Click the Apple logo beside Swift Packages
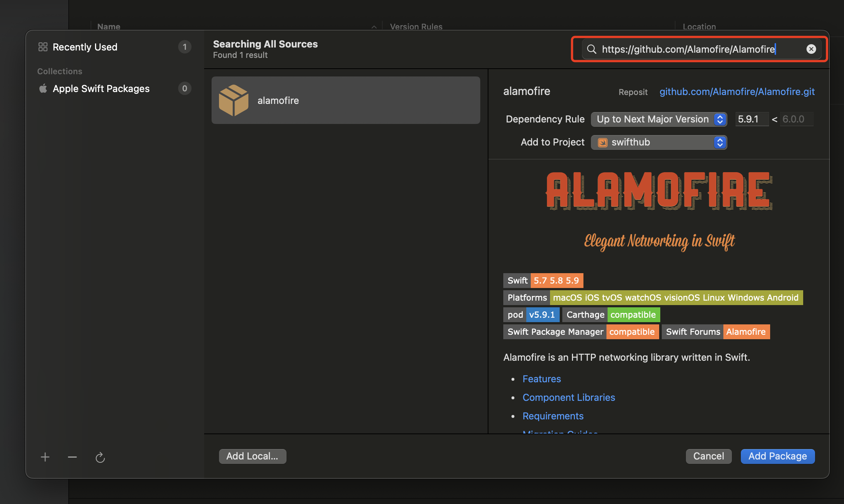Image resolution: width=844 pixels, height=504 pixels. pyautogui.click(x=43, y=88)
